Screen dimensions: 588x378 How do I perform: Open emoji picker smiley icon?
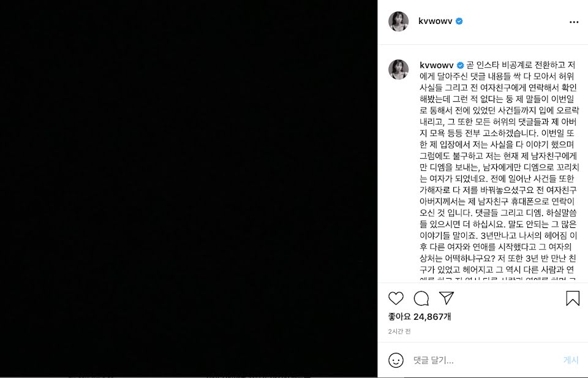[396, 360]
